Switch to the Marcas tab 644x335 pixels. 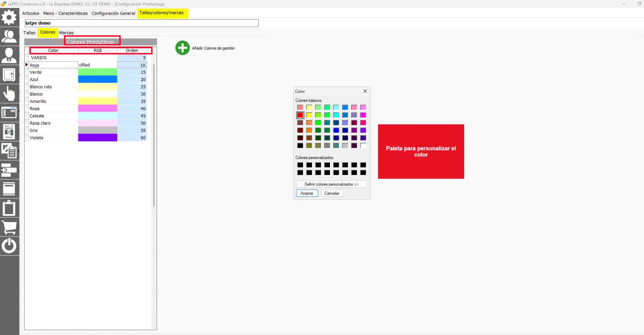(66, 33)
